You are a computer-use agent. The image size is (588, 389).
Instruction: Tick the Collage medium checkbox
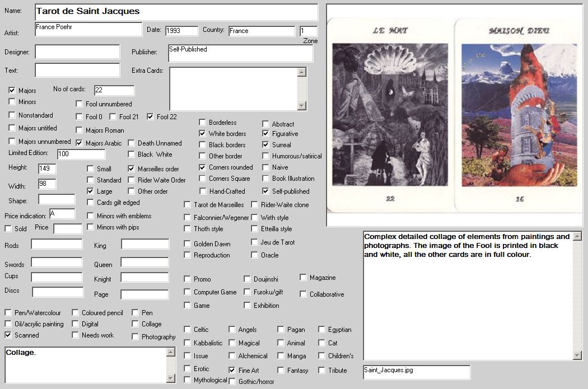pos(136,324)
